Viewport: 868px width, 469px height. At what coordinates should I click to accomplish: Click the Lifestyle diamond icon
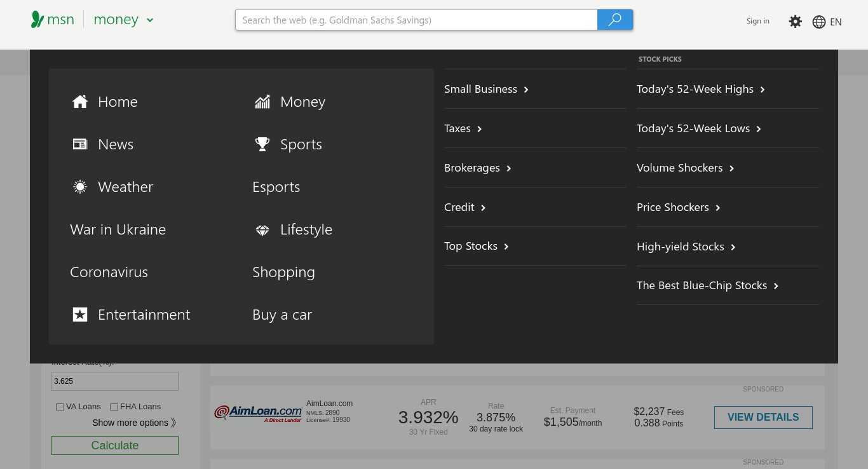[x=262, y=230]
